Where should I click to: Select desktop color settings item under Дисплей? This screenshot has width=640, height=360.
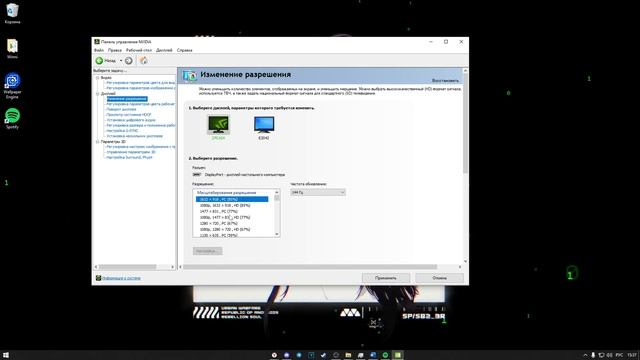click(141, 104)
